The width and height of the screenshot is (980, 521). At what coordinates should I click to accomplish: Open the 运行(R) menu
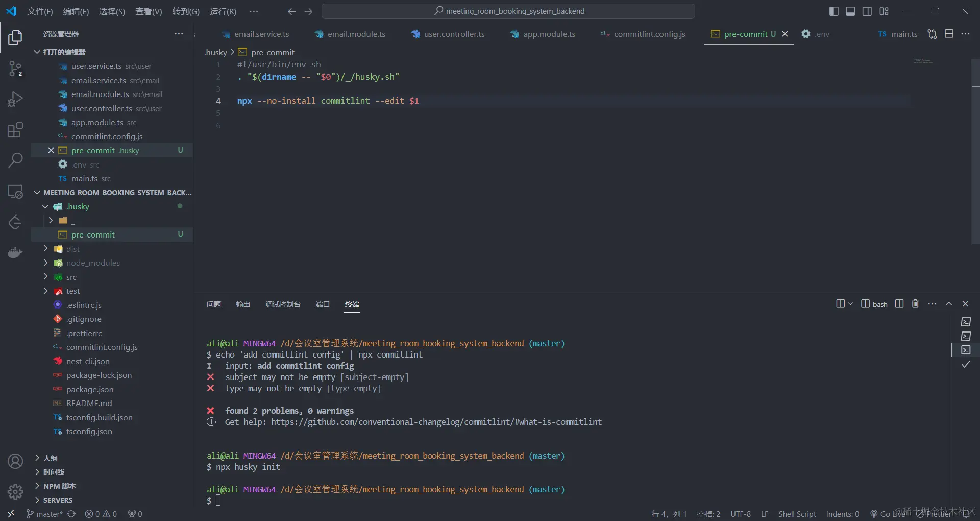click(223, 11)
